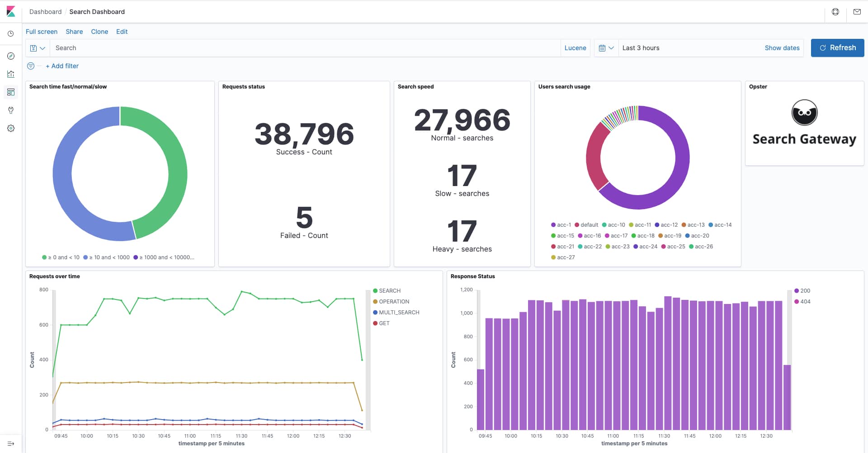The height and width of the screenshot is (453, 868).
Task: Open Recently viewed clock icon
Action: coord(11,34)
